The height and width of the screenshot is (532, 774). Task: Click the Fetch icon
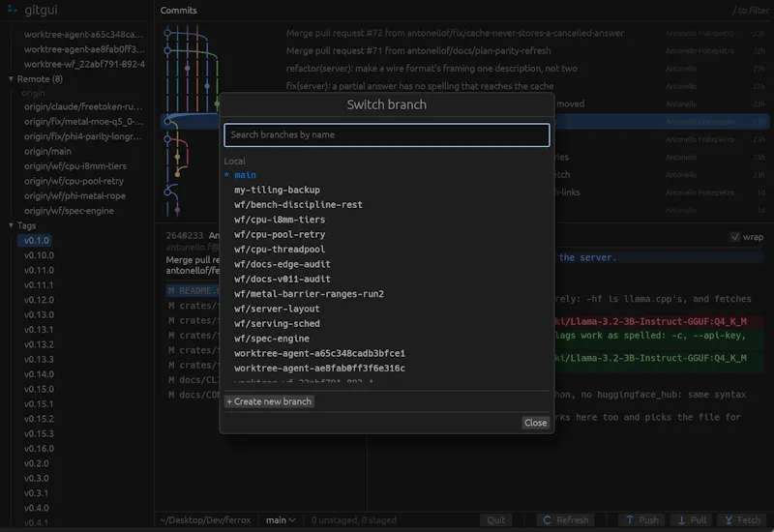pyautogui.click(x=729, y=520)
